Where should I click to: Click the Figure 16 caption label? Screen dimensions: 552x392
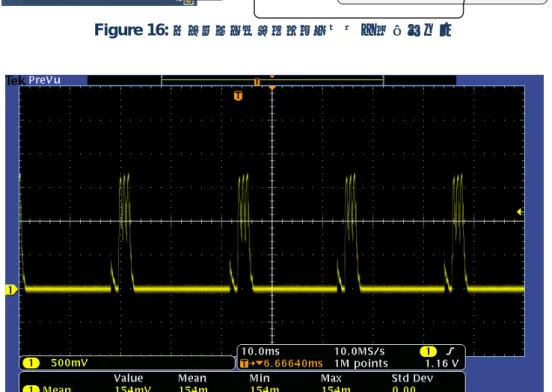coord(131,30)
